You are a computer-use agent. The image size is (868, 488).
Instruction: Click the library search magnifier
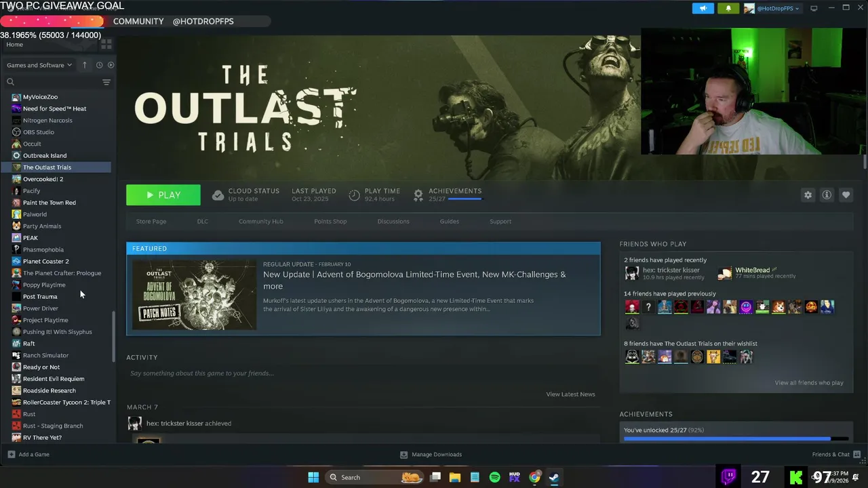(10, 82)
